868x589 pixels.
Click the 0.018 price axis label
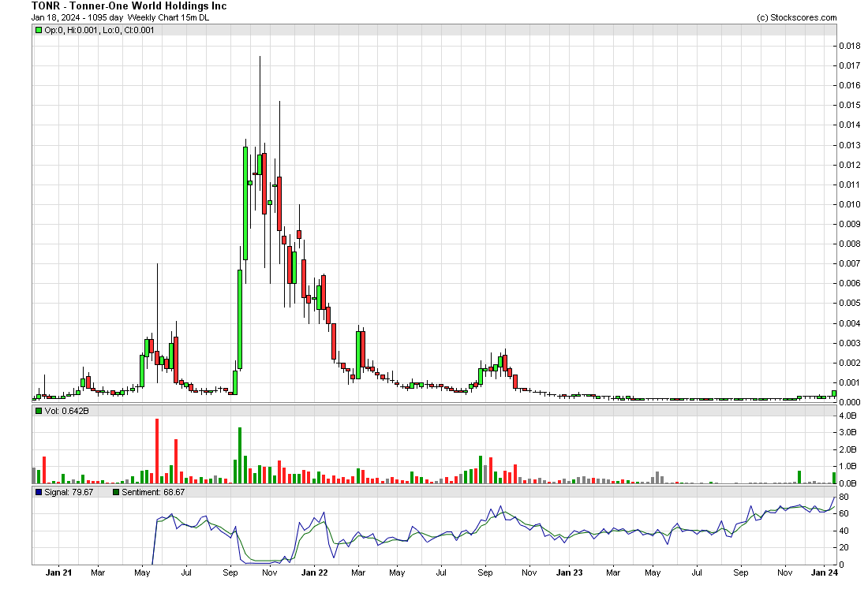[850, 46]
